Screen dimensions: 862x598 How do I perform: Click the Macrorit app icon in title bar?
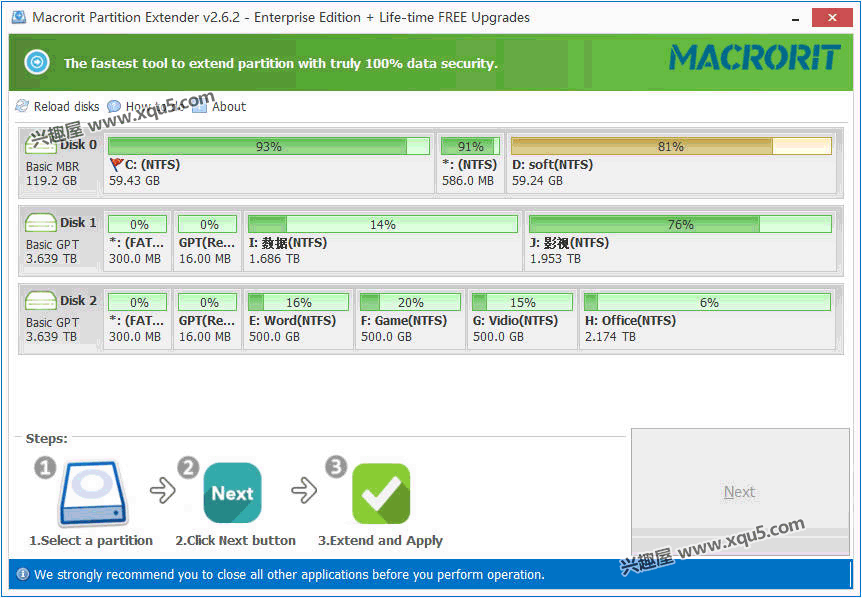pyautogui.click(x=19, y=16)
